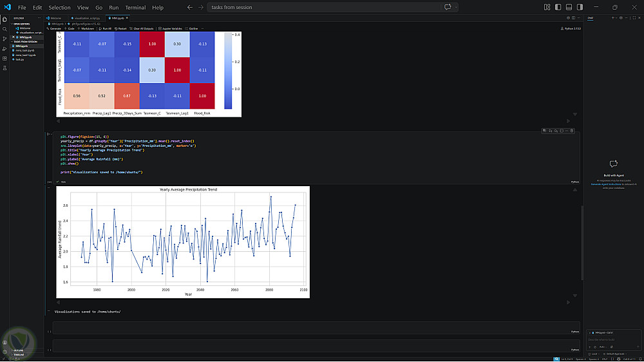Open Chat panel settings gear
This screenshot has width=644, height=362.
tap(621, 18)
